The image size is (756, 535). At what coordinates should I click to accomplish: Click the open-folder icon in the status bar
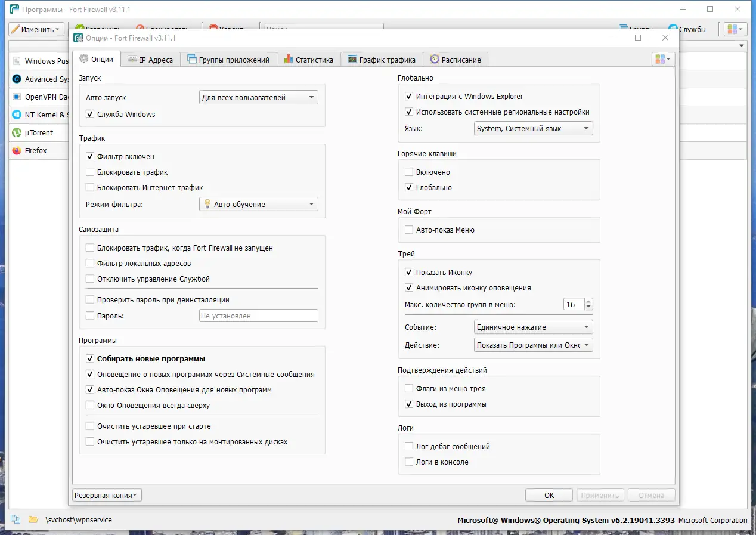pos(33,519)
